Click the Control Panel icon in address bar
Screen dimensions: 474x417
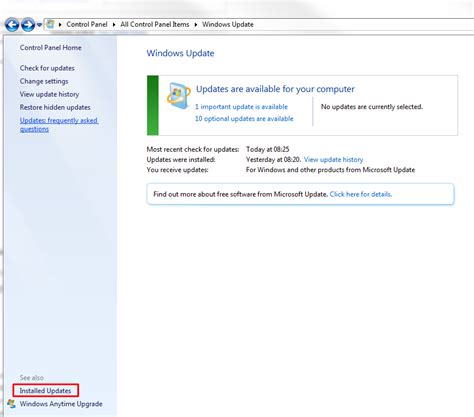tap(51, 24)
